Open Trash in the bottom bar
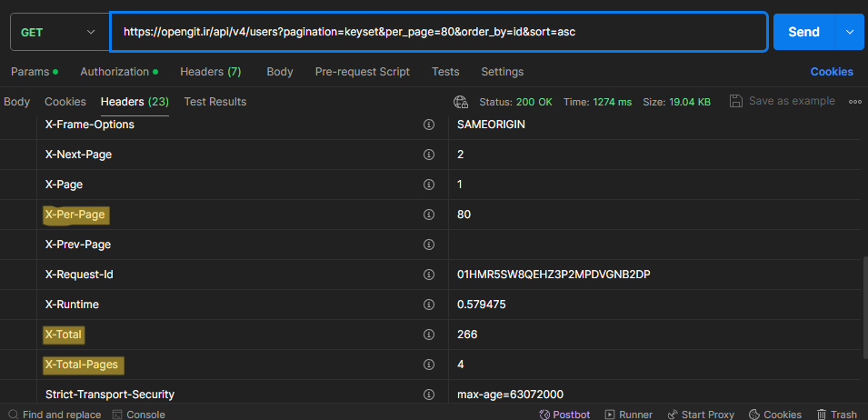The image size is (868, 420). (836, 414)
